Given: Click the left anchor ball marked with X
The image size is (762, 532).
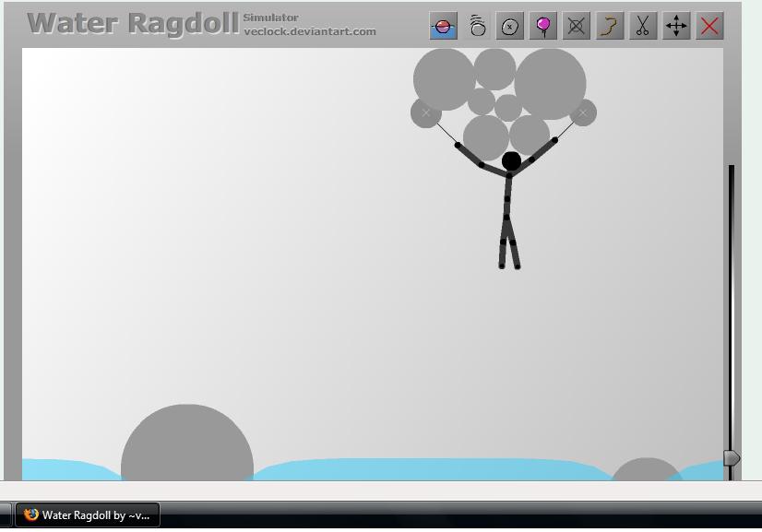Looking at the screenshot, I should (425, 112).
